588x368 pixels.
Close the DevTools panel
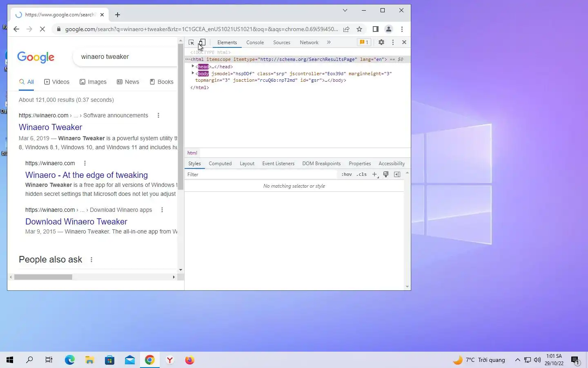[404, 42]
